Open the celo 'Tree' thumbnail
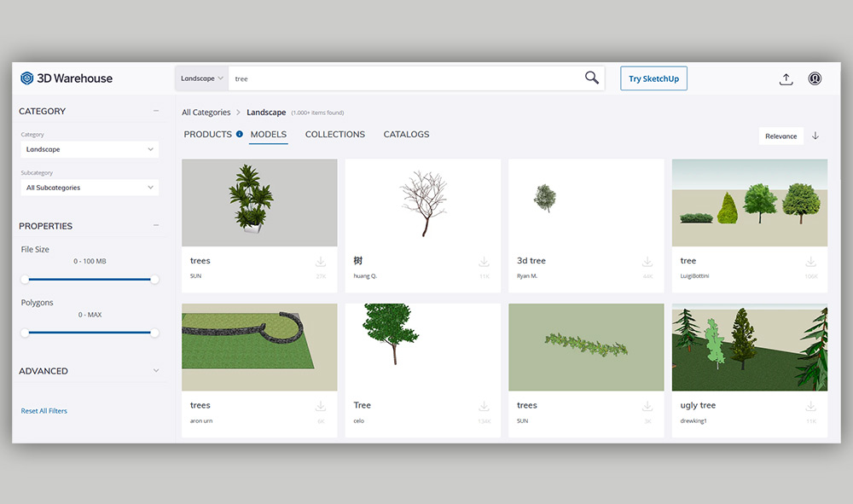 coord(423,347)
